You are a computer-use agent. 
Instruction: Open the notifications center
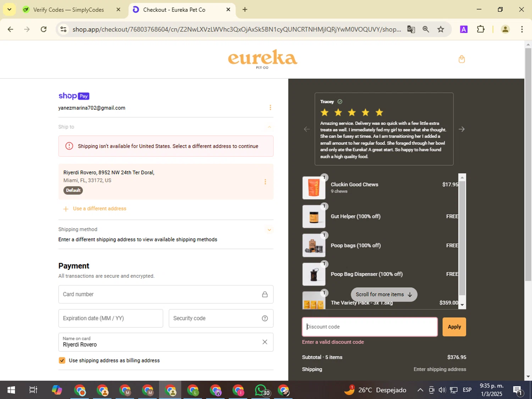coord(517,390)
